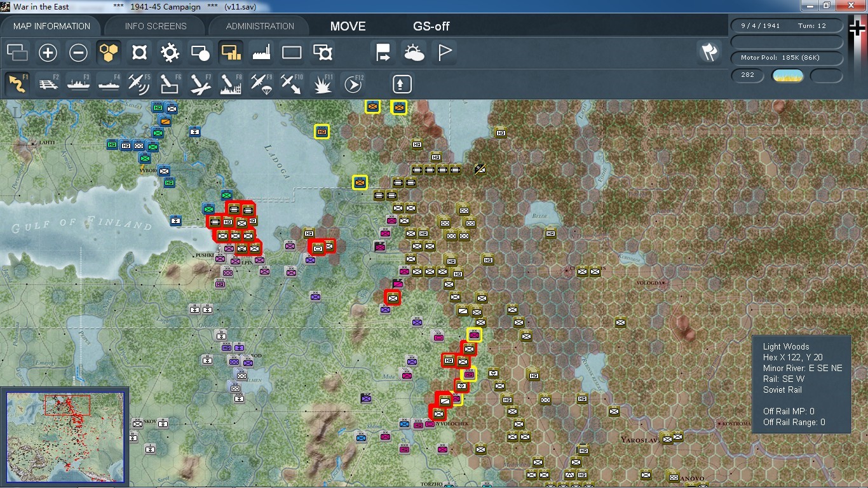Click the flag with arrow icon
The image size is (868, 488).
383,53
